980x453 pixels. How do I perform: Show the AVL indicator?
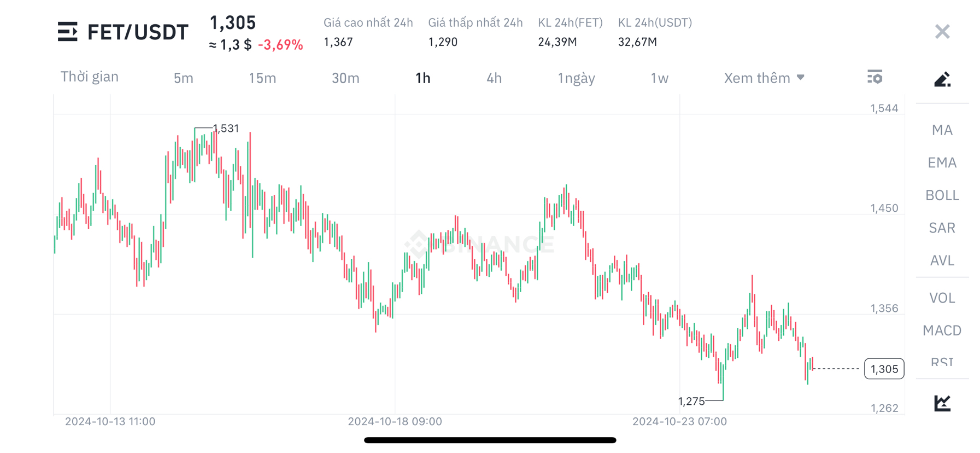(942, 260)
